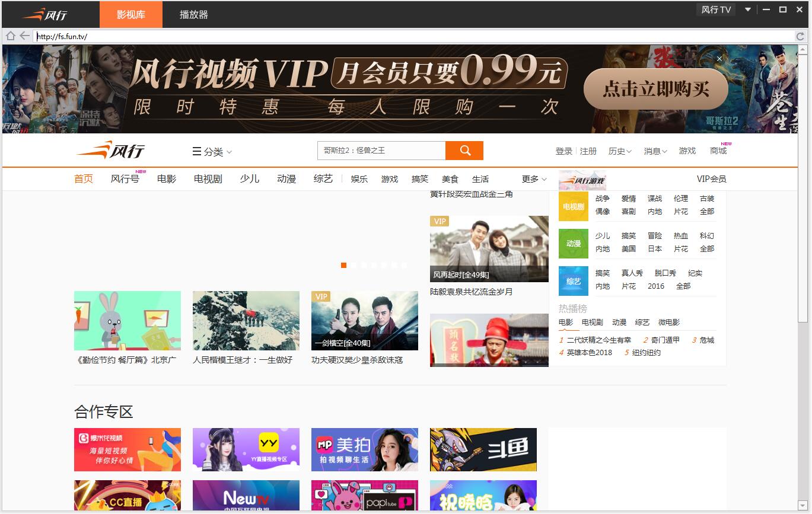The image size is (812, 514).
Task: Select the green 电视剧 category icon
Action: [x=572, y=206]
